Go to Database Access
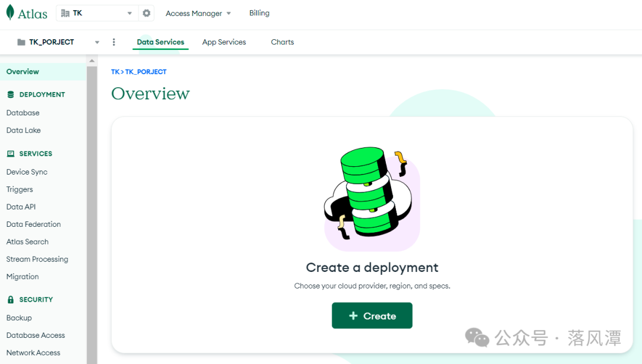Image resolution: width=642 pixels, height=364 pixels. tap(36, 335)
